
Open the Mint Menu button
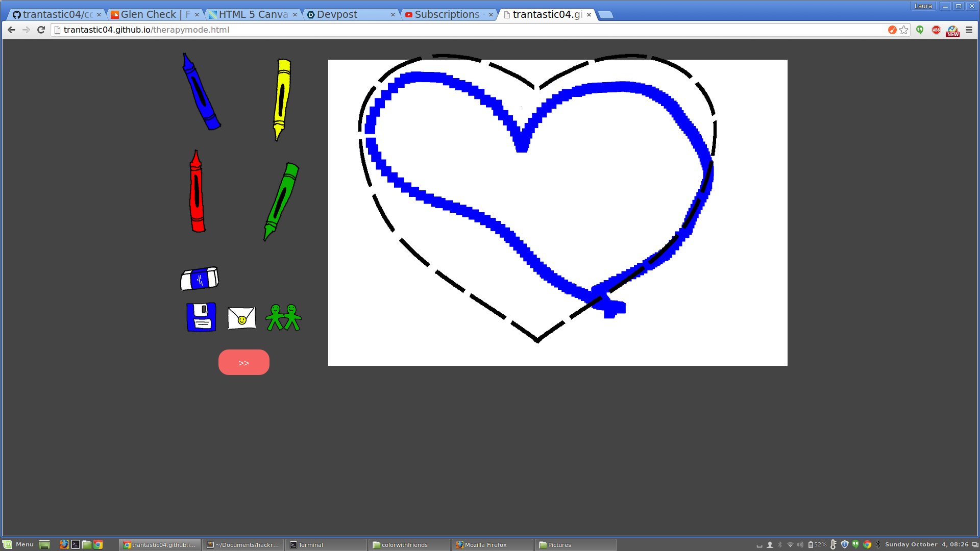pyautogui.click(x=19, y=544)
